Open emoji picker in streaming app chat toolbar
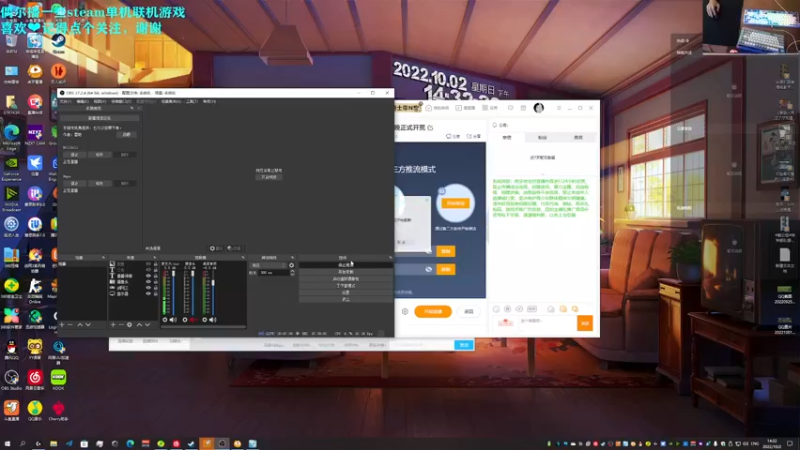The height and width of the screenshot is (450, 800). point(496,309)
